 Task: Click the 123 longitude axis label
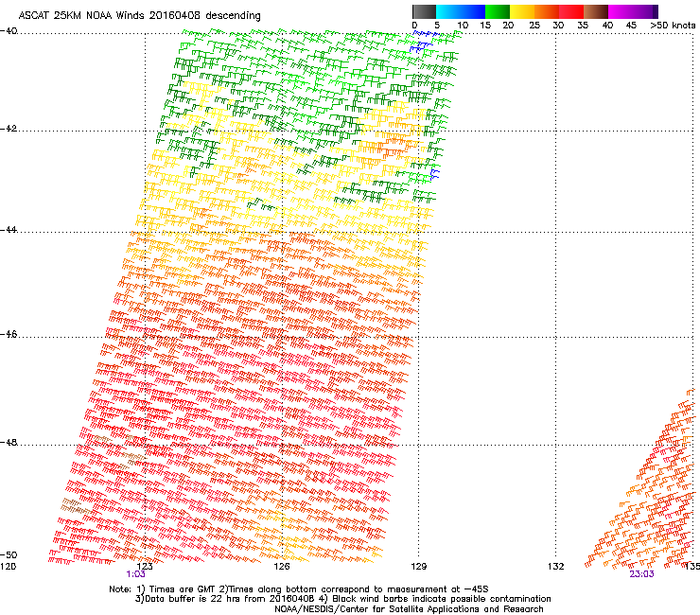point(145,567)
